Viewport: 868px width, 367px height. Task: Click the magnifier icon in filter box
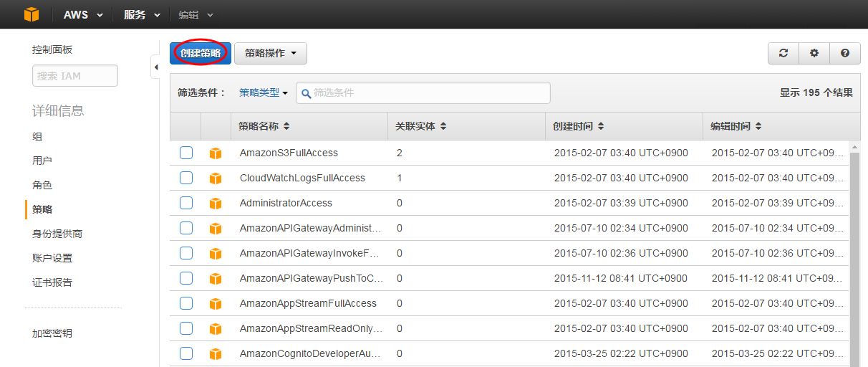click(x=306, y=93)
